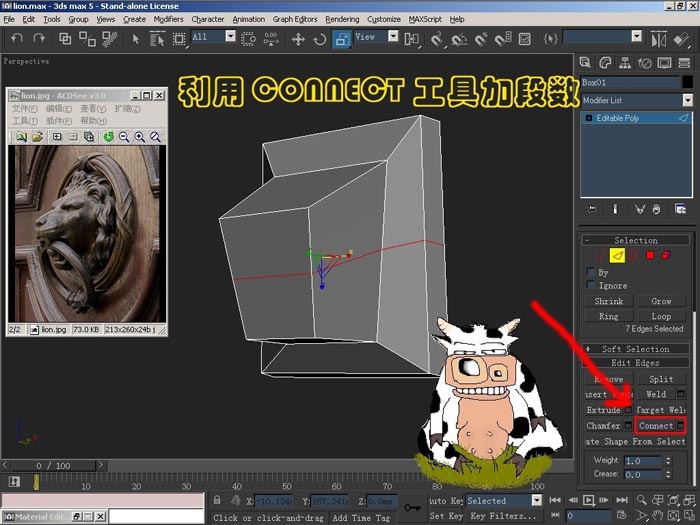700x525 pixels.
Task: Open the Display command panel tab
Action: [x=664, y=63]
